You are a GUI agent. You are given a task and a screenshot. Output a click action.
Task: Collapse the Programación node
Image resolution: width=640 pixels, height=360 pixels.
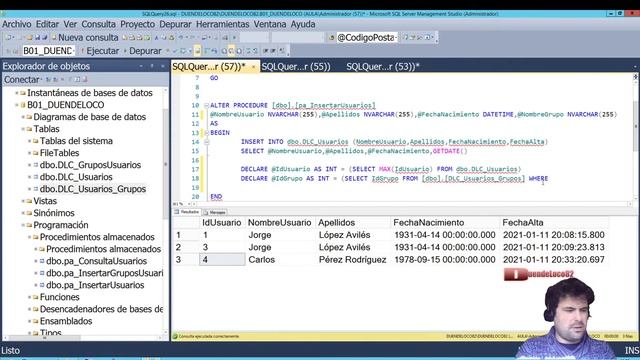click(23, 225)
